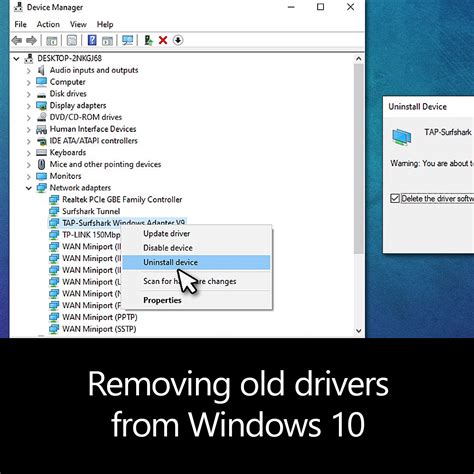Open the Action menu
This screenshot has width=474, height=474.
pyautogui.click(x=48, y=24)
